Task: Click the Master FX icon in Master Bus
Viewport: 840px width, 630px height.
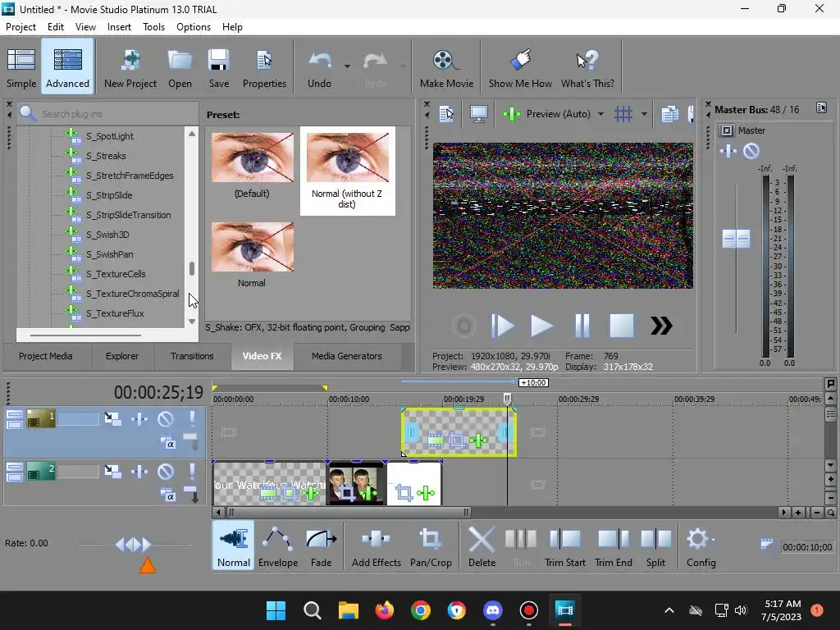Action: pos(728,151)
